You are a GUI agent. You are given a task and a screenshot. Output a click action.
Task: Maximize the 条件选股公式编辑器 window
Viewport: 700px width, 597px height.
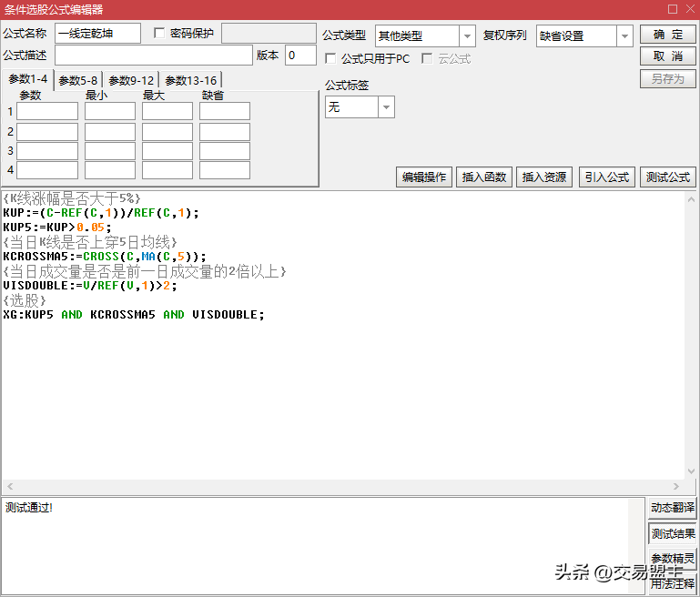pos(673,9)
